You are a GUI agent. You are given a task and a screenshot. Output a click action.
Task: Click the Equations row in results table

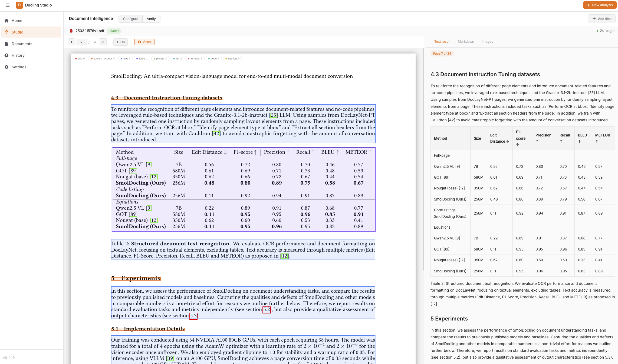click(x=522, y=228)
